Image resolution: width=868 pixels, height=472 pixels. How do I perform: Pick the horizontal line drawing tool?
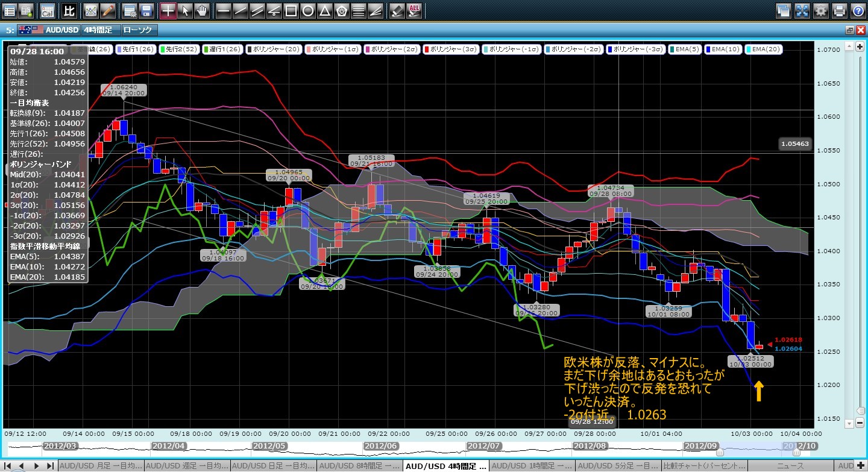(x=223, y=10)
